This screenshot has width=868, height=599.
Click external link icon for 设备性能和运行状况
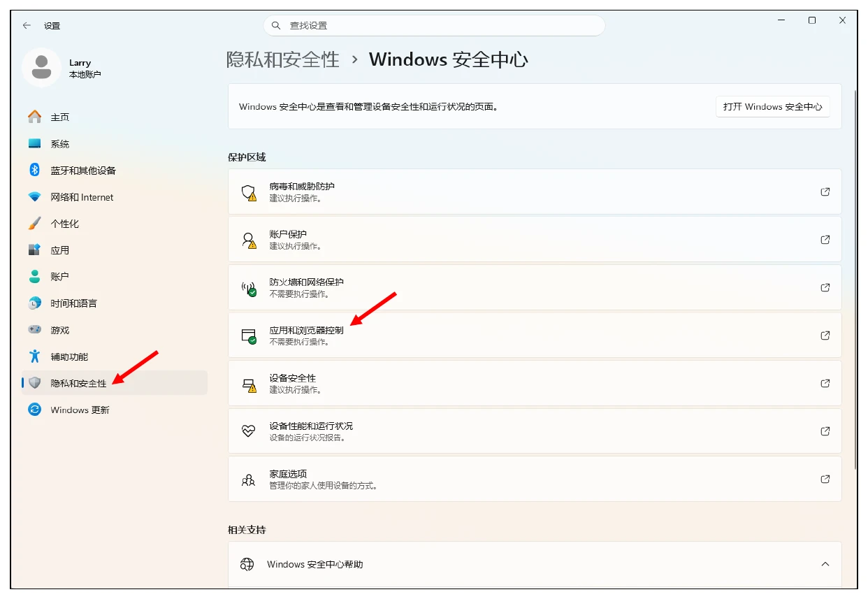point(825,431)
